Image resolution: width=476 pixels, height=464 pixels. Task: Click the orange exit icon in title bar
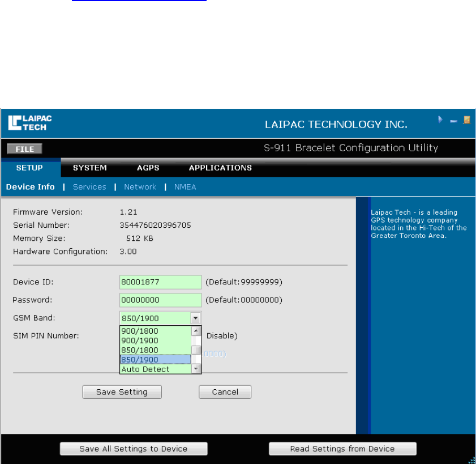click(466, 120)
